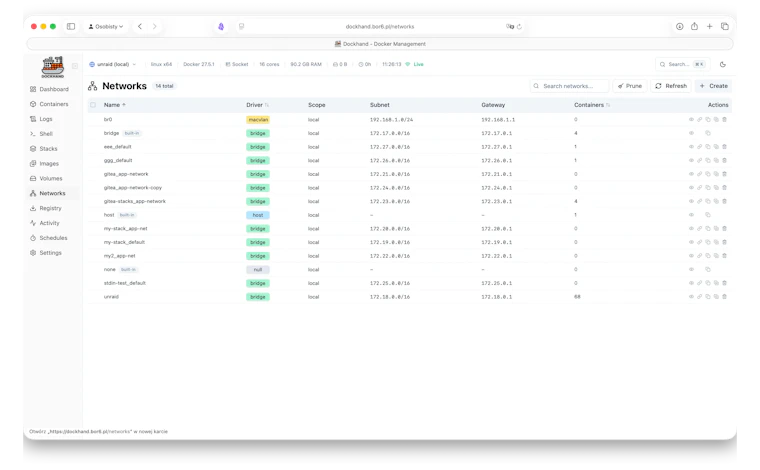Inspect the br0 network via its eye icon
The width and height of the screenshot is (760, 470).
pyautogui.click(x=691, y=119)
